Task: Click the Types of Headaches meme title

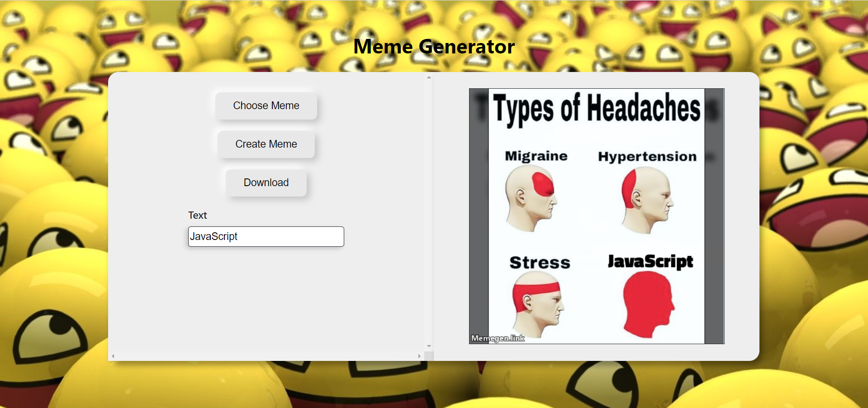Action: (596, 109)
